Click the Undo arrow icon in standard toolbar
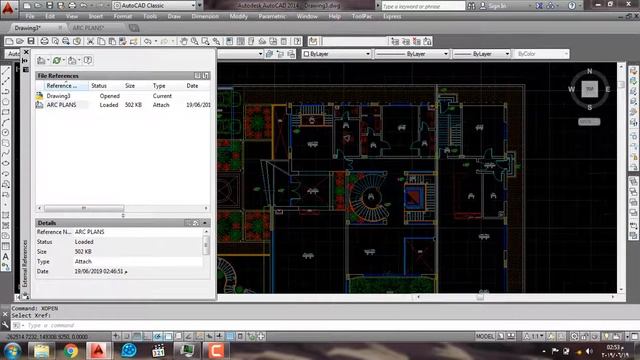This screenshot has height=360, width=640. (148, 41)
